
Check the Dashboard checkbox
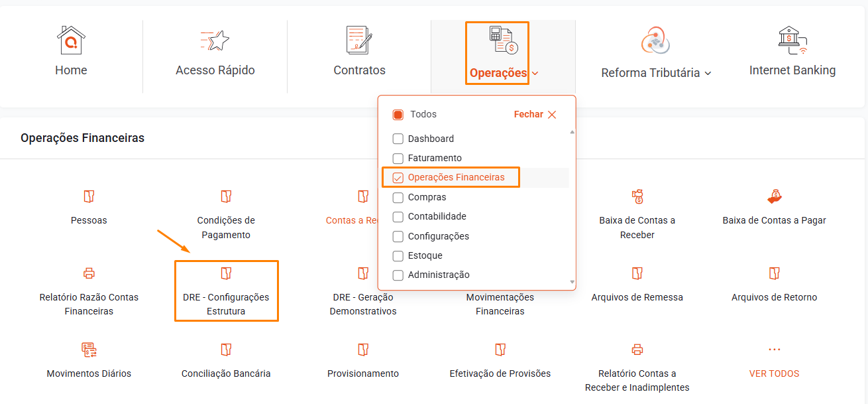click(x=398, y=139)
